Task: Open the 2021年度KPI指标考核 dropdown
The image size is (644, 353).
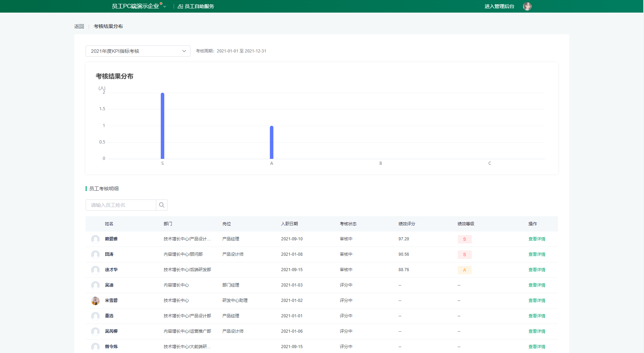Action: 138,51
